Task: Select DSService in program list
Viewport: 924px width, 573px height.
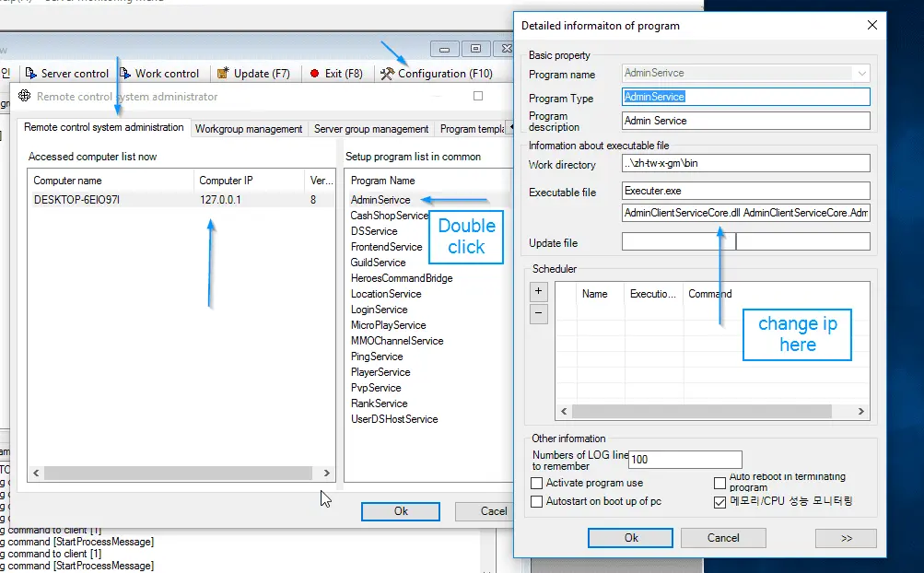Action: click(x=374, y=231)
